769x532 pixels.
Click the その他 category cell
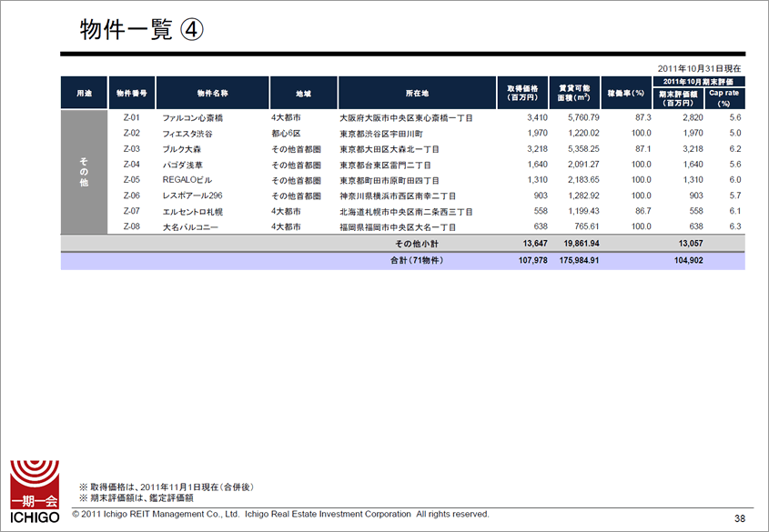[x=84, y=172]
